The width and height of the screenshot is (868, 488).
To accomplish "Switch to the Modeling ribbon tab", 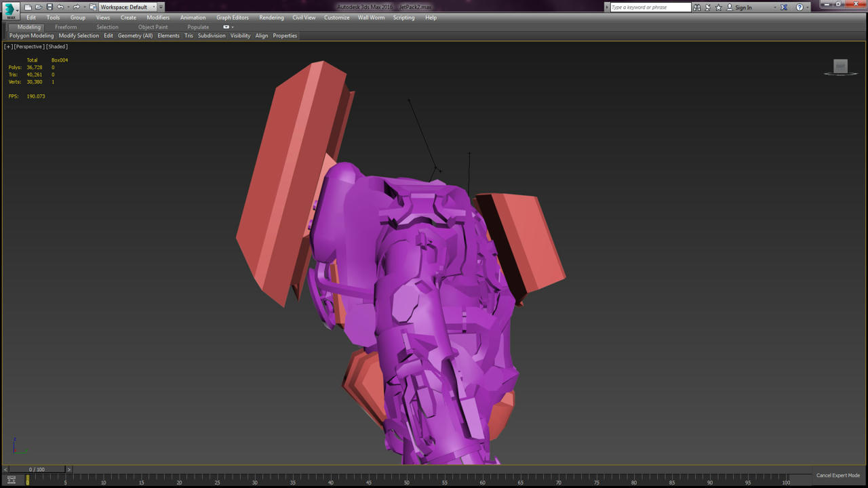I will (28, 27).
